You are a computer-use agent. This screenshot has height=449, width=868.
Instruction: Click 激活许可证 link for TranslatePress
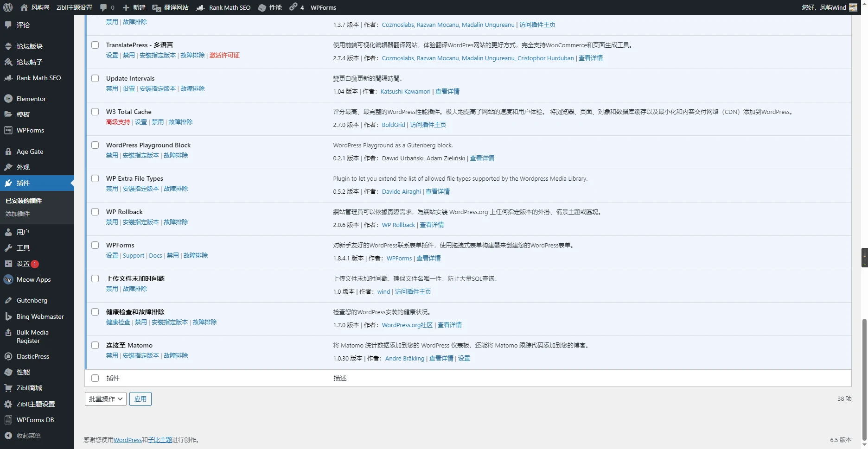(x=224, y=55)
